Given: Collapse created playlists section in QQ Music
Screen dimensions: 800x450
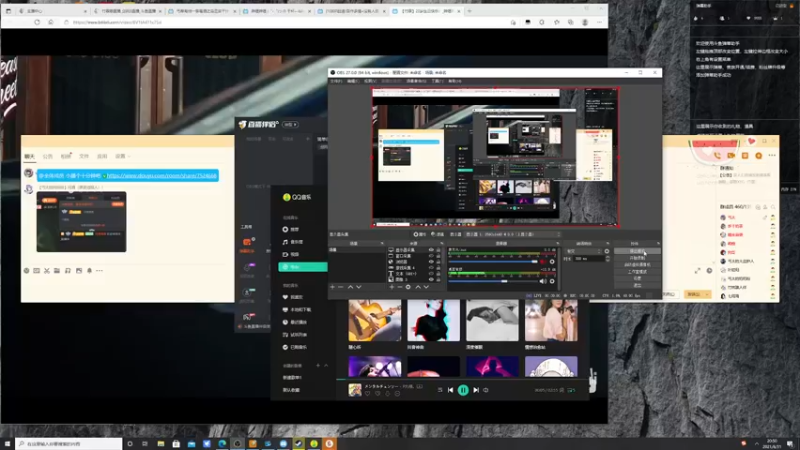Looking at the screenshot, I should pyautogui.click(x=326, y=365).
